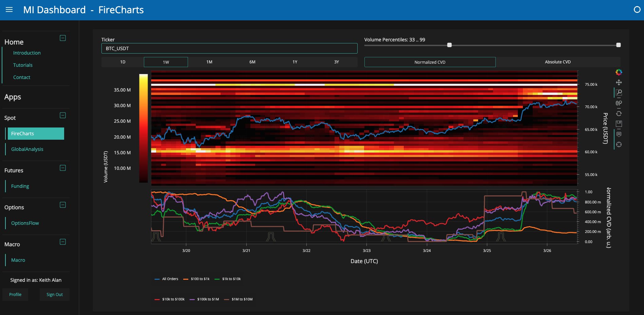Viewport: 644px width, 315px height.
Task: Click the lower volume percentile slider handle
Action: [449, 45]
